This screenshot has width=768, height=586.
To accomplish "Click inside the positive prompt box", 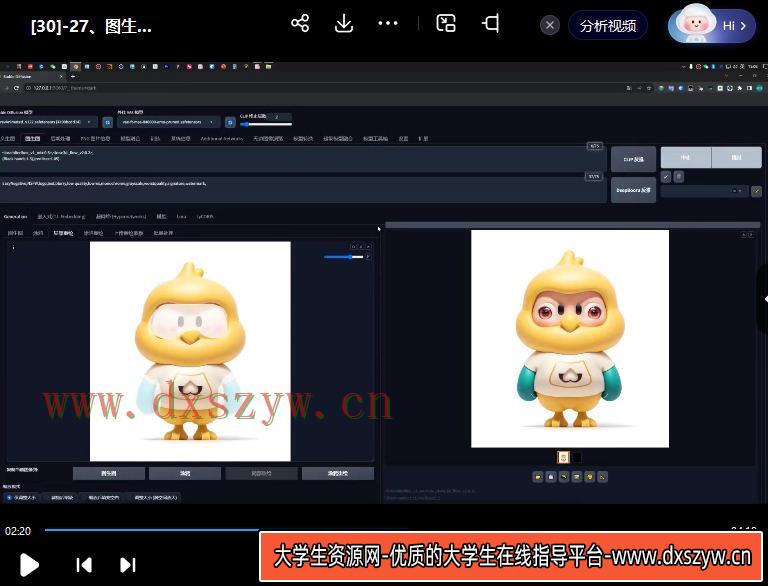I will [303, 158].
